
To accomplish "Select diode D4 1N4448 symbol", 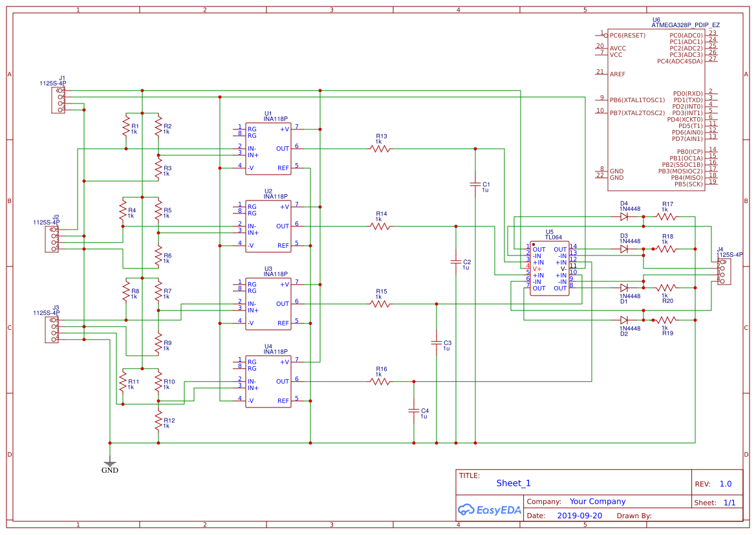I will click(624, 217).
